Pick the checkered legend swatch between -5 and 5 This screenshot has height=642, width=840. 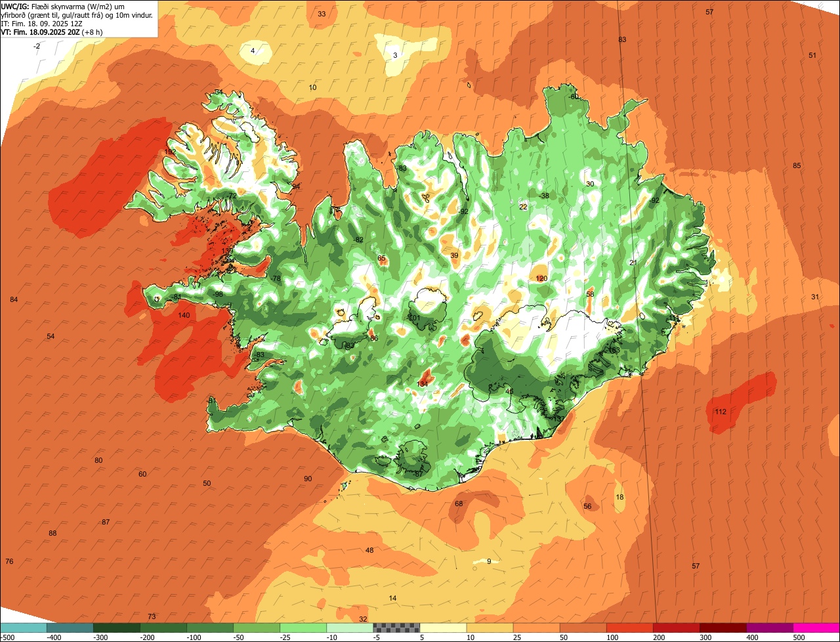coord(397,628)
